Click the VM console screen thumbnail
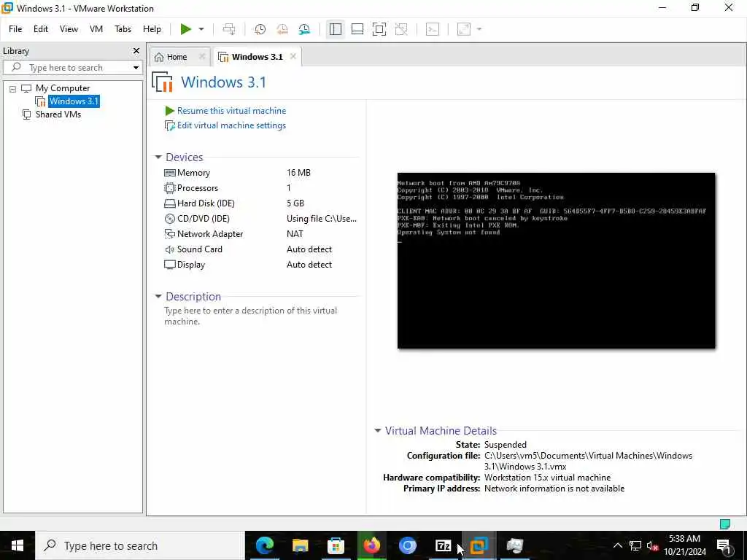 556,260
